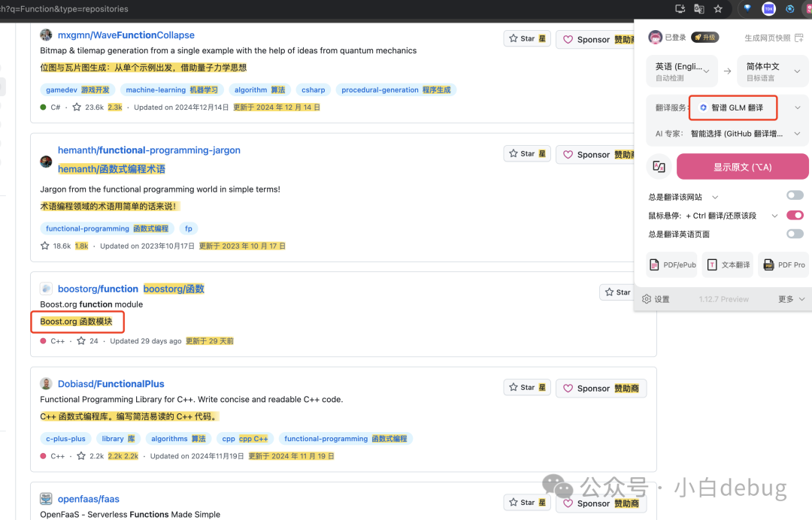This screenshot has height=520, width=812.
Task: Click the 显示原文 button
Action: pos(743,167)
